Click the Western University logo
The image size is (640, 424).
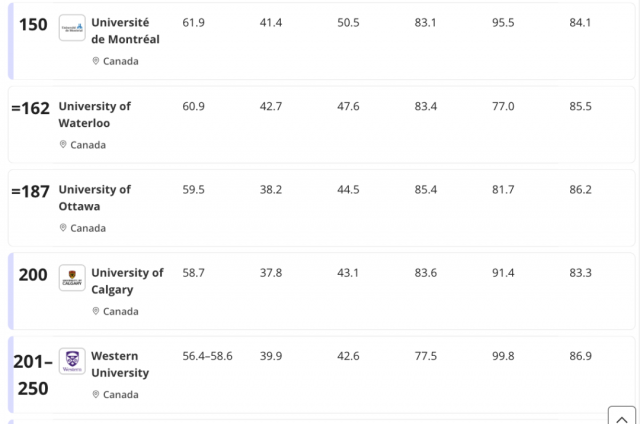tap(72, 361)
